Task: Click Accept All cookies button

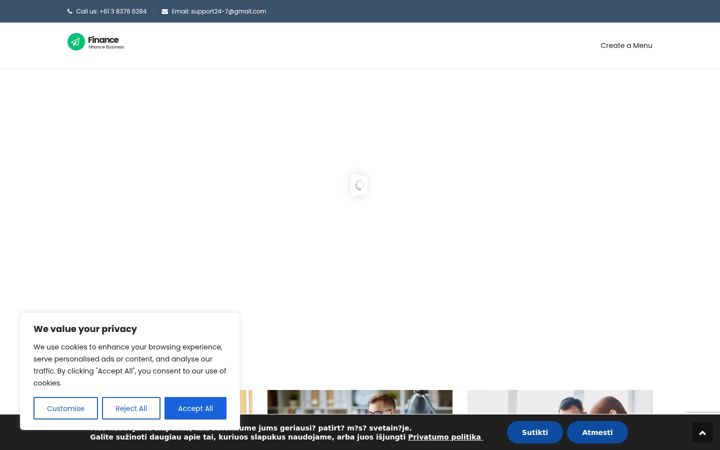Action: 195,408
